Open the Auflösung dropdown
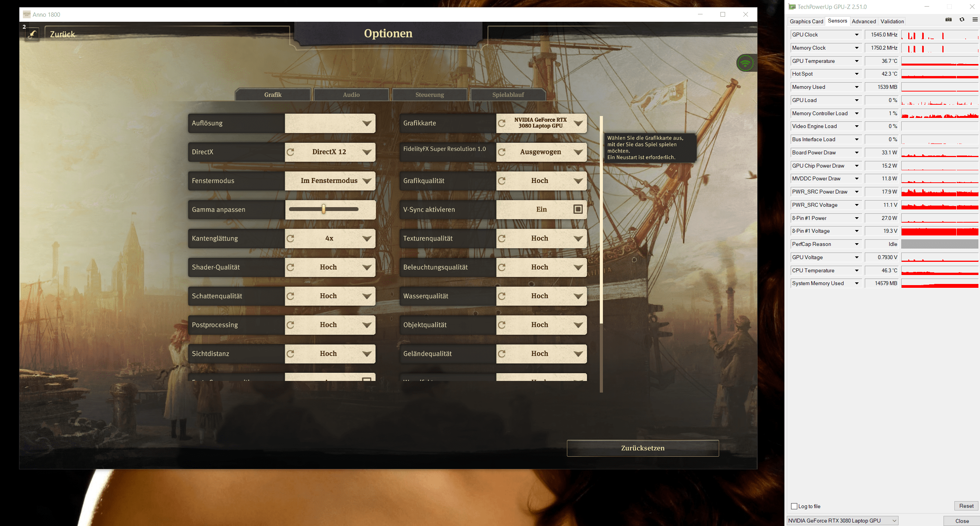980x526 pixels. pyautogui.click(x=330, y=123)
